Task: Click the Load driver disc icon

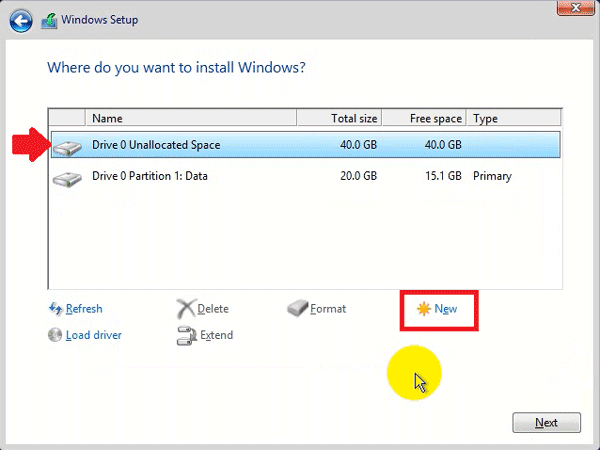Action: 55,335
